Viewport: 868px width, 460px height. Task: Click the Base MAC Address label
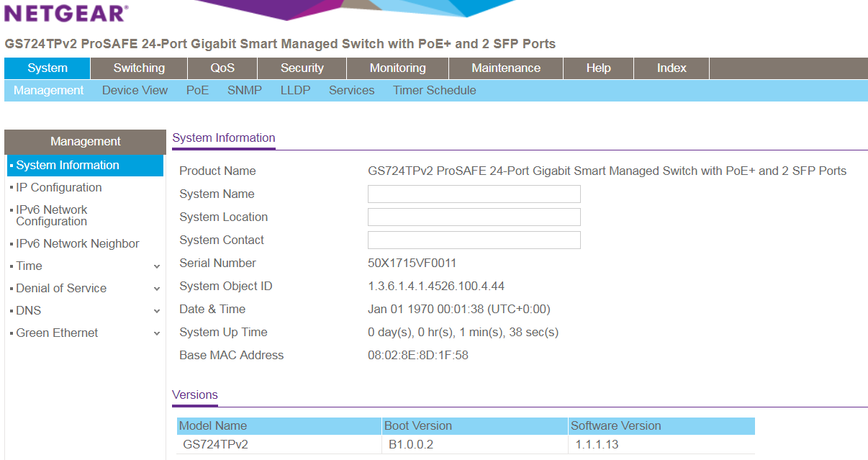(x=232, y=356)
